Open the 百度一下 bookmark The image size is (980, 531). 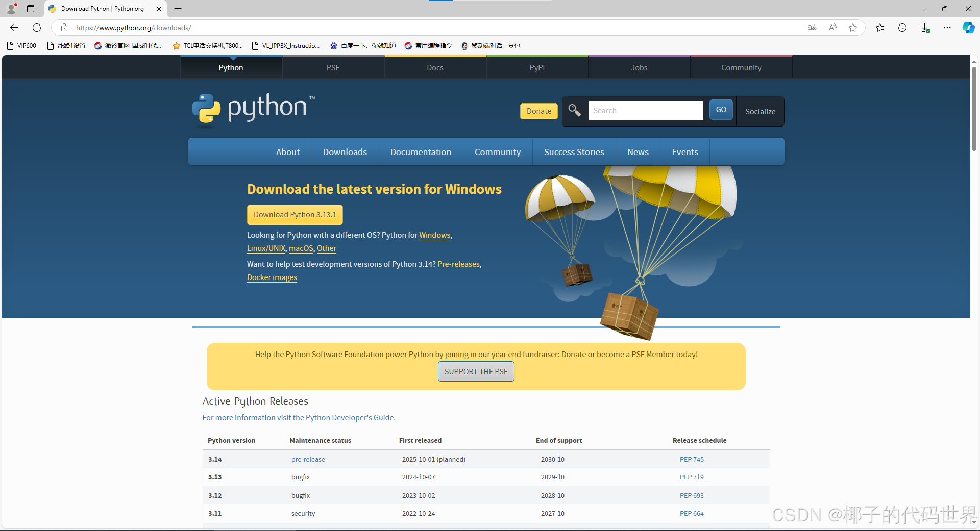[x=363, y=46]
